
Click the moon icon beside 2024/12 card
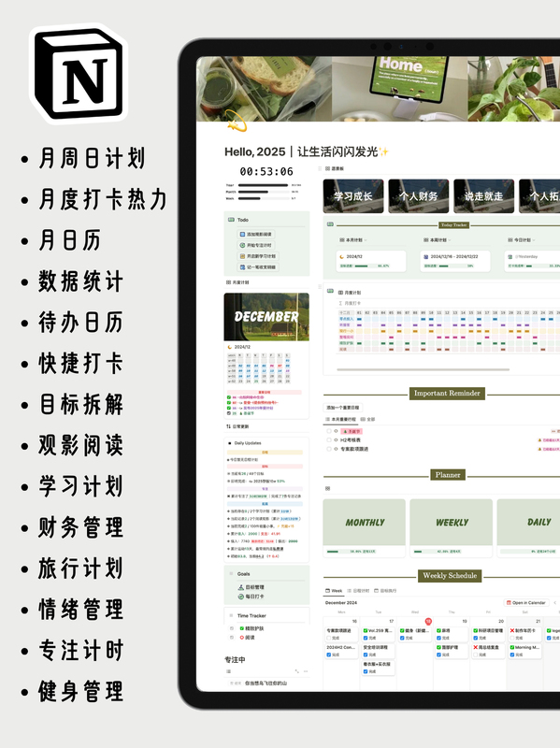pyautogui.click(x=341, y=256)
